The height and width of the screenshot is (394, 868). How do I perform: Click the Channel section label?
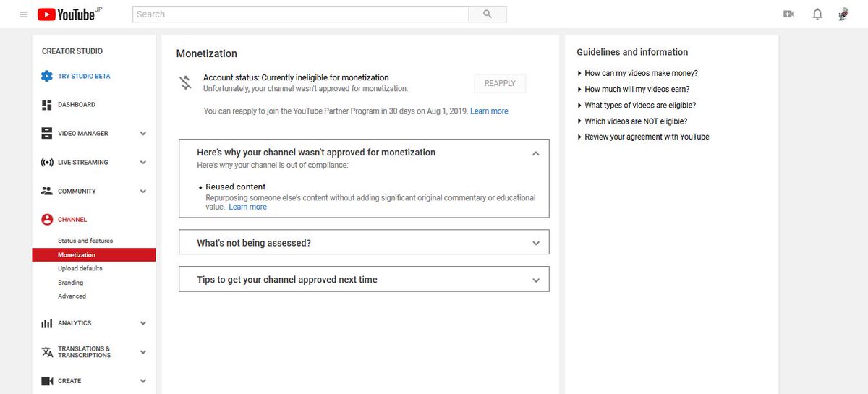[x=72, y=220]
